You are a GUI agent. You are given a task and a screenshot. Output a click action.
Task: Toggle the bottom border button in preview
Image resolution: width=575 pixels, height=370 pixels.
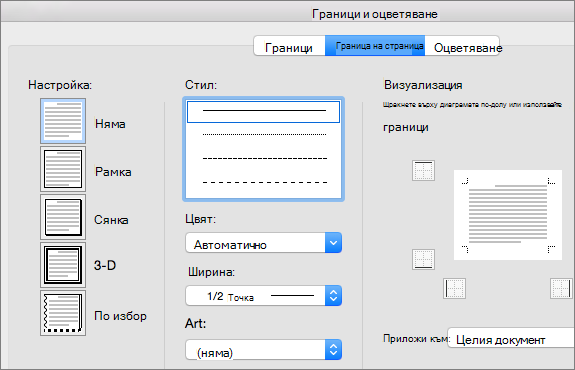tap(424, 259)
